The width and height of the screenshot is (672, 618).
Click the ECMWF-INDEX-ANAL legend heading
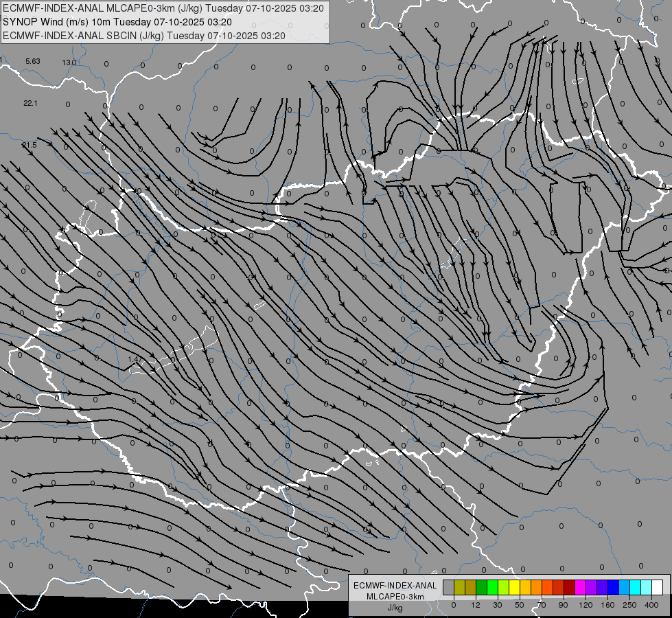395,586
